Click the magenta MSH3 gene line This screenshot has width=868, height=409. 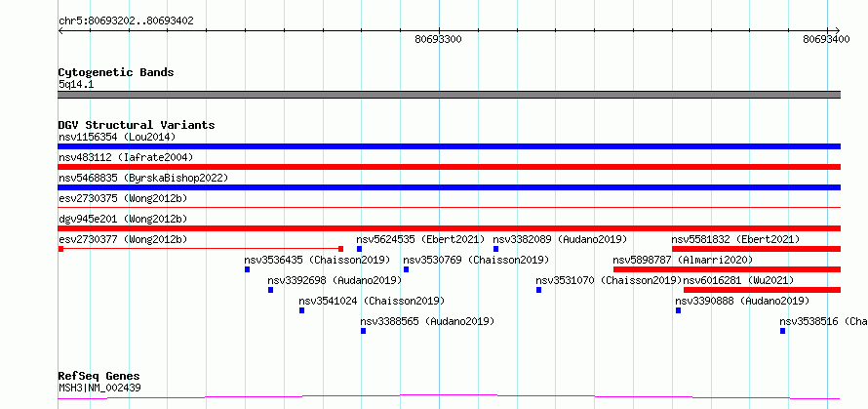tap(449, 397)
